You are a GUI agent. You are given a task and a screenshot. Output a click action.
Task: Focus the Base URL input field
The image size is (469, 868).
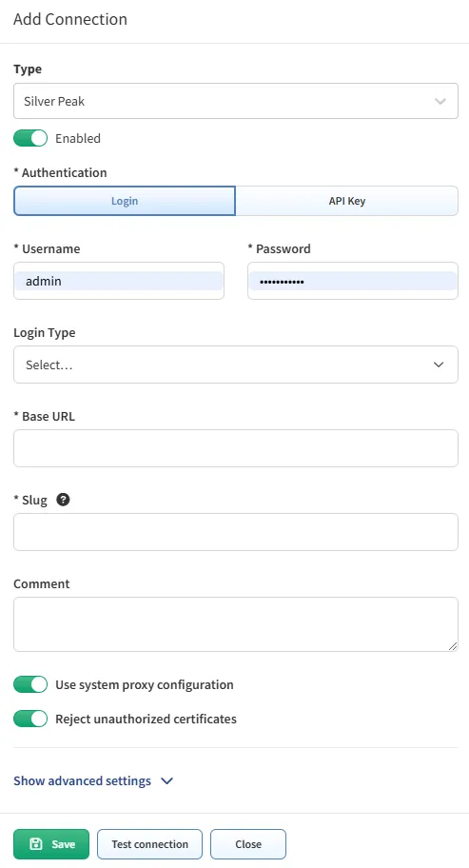[x=236, y=448]
